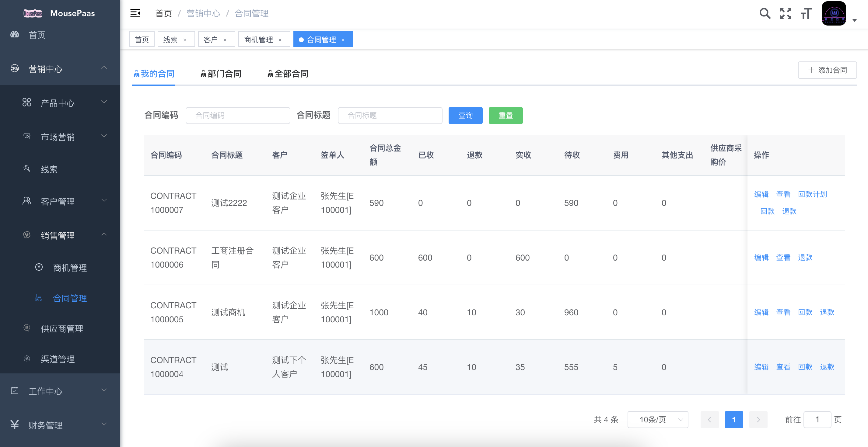Click 回款 for CONTRACT1000007

click(x=767, y=211)
